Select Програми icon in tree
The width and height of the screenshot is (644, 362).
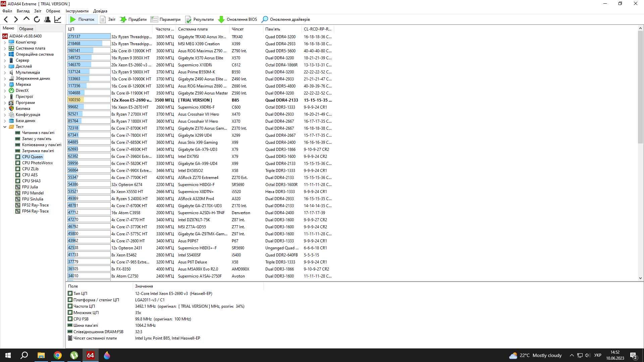point(11,103)
